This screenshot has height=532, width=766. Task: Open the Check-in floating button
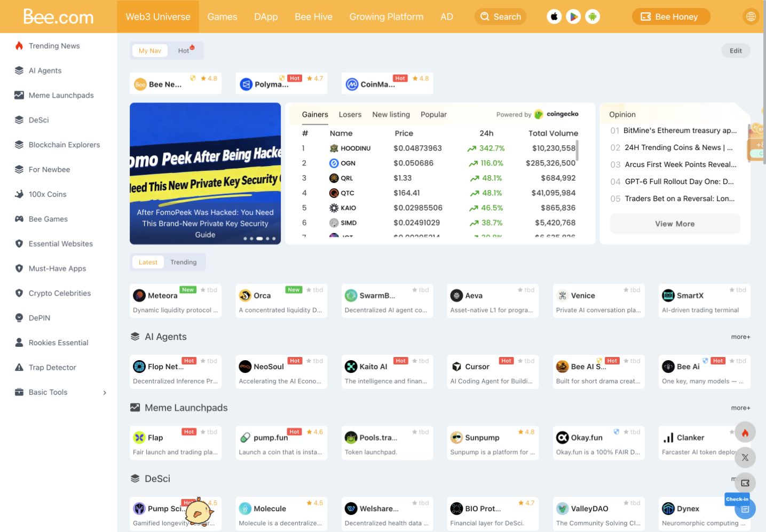pyautogui.click(x=745, y=509)
